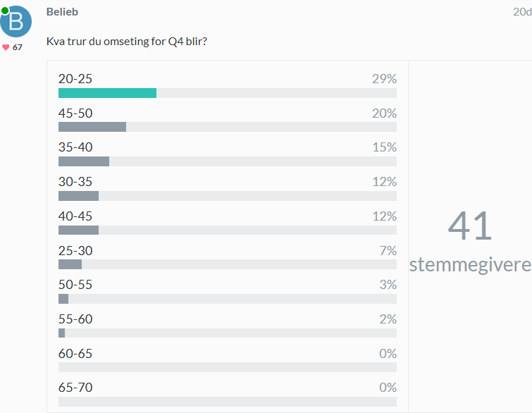Screen dimensions: 532x413
Task: Click the Belieb user avatar
Action: pos(16,21)
